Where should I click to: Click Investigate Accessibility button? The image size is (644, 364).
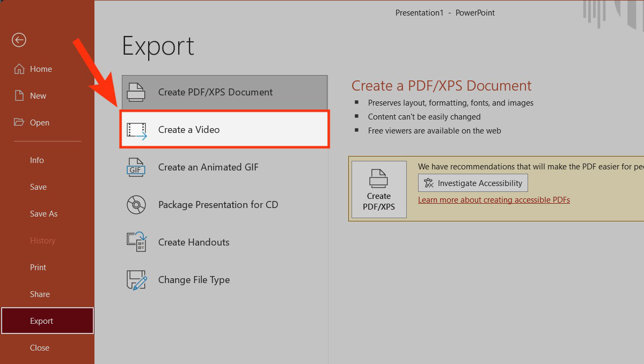473,183
